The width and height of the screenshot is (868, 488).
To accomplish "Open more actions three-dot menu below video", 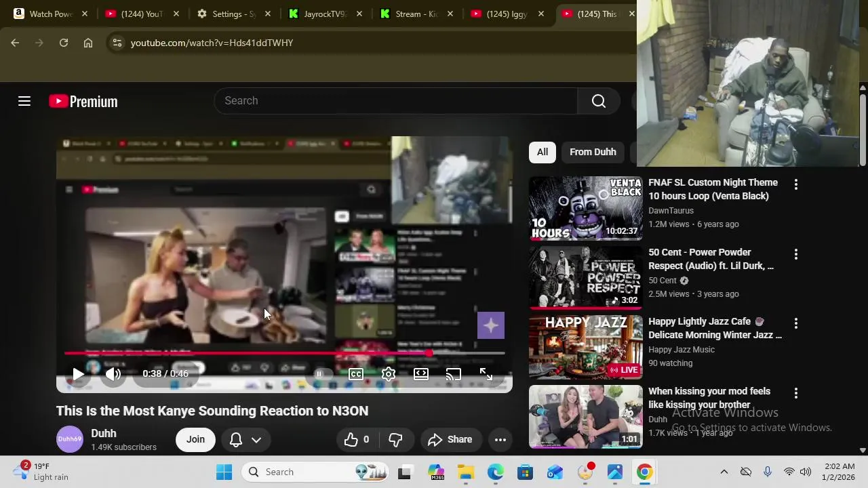I will click(x=500, y=439).
